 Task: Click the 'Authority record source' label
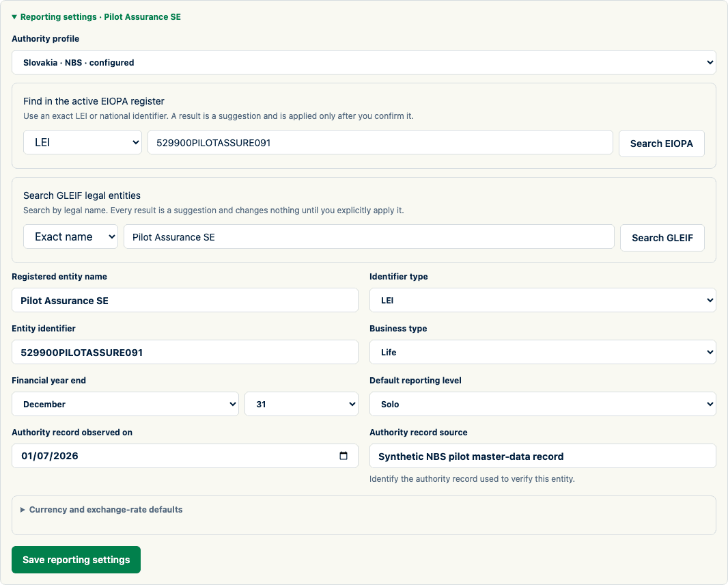coord(419,432)
